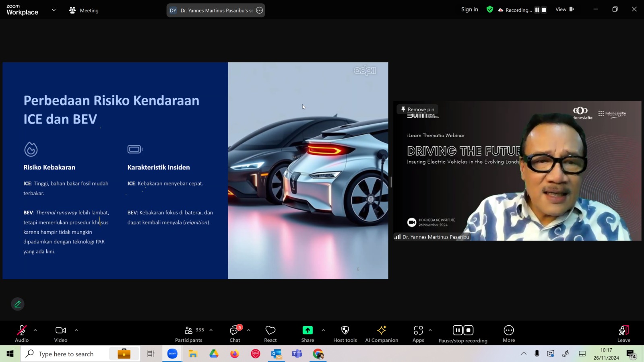
Task: Open the More options menu
Action: [x=509, y=334]
